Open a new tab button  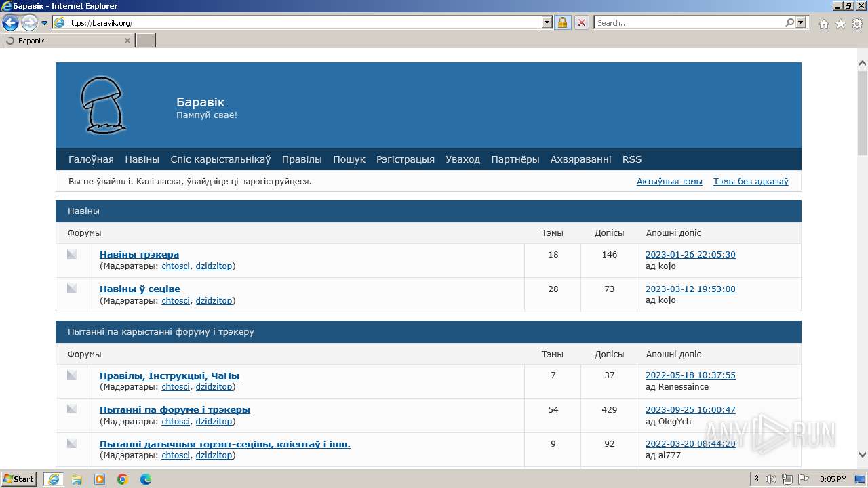point(145,41)
